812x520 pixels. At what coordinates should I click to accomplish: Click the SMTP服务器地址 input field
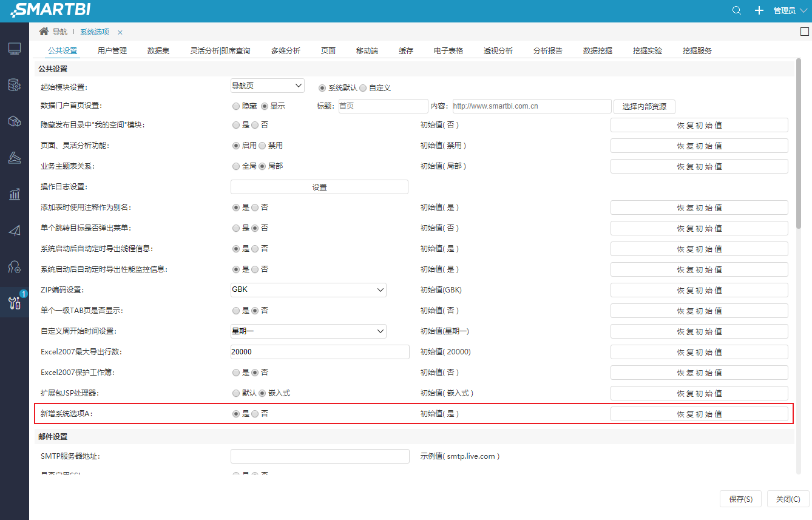320,456
